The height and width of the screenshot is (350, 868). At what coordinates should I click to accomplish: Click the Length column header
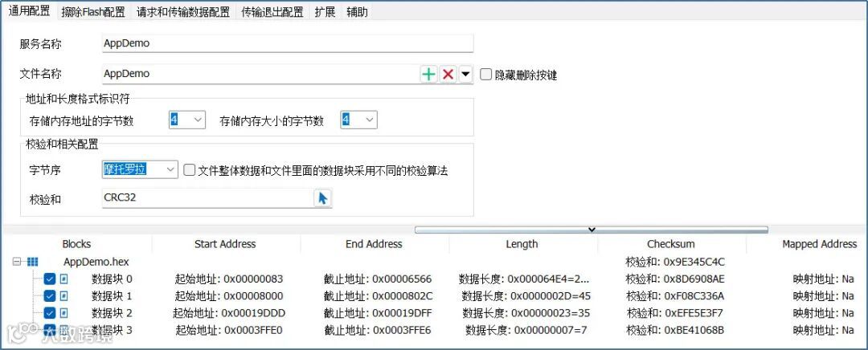522,244
